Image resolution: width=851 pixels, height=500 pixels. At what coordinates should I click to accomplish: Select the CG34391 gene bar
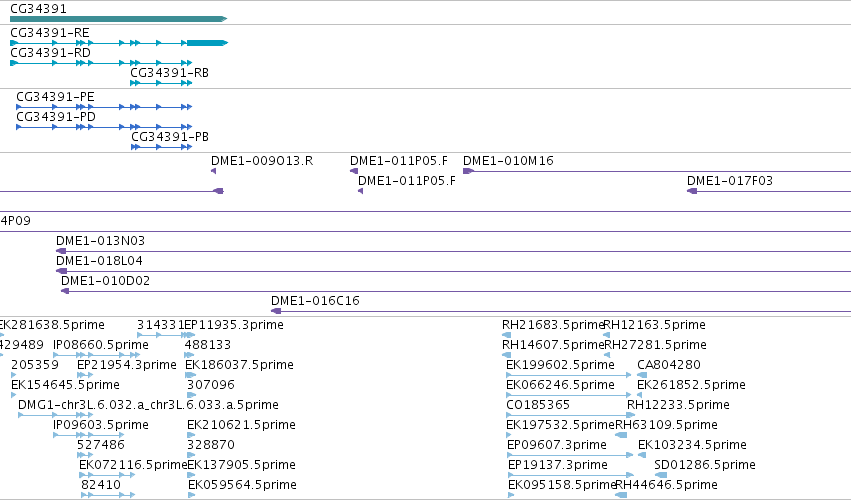tap(118, 19)
